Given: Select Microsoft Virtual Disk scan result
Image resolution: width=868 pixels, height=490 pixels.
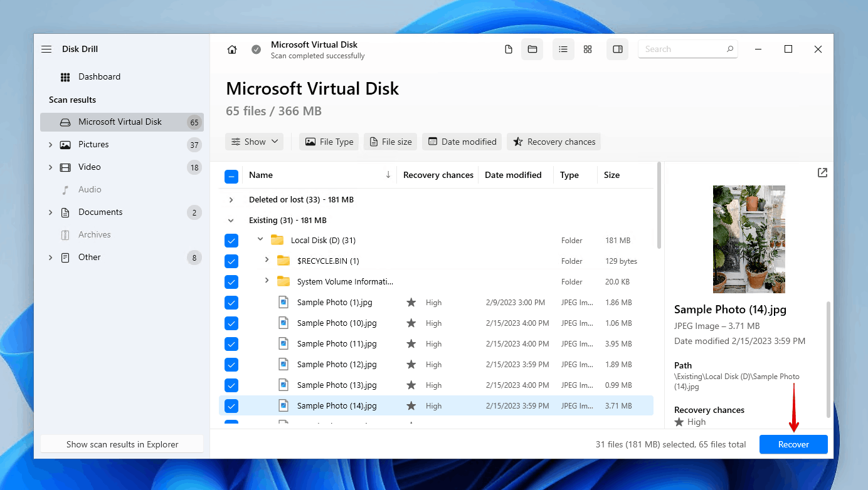Looking at the screenshot, I should [122, 122].
